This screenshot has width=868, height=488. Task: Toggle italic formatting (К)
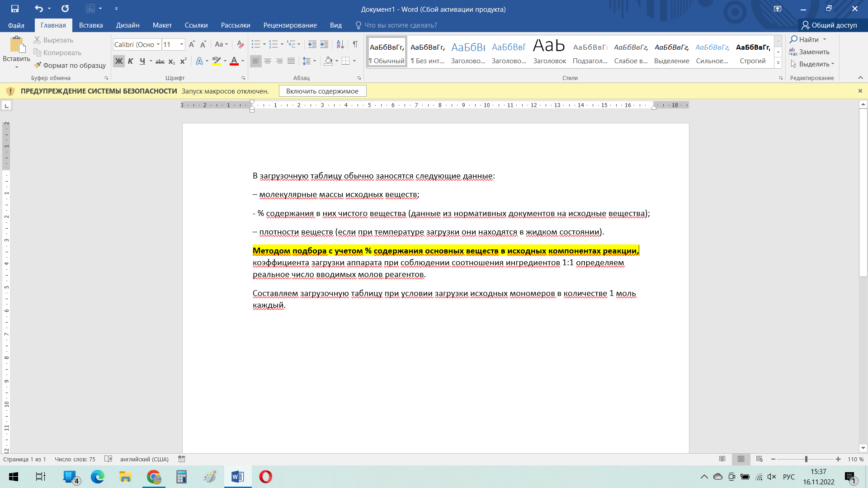[130, 61]
